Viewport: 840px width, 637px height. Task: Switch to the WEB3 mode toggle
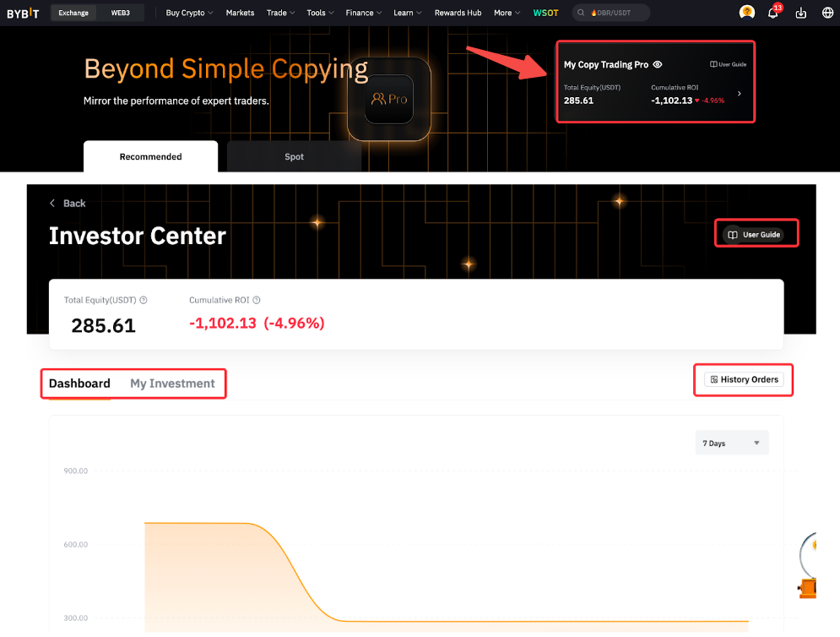[121, 13]
